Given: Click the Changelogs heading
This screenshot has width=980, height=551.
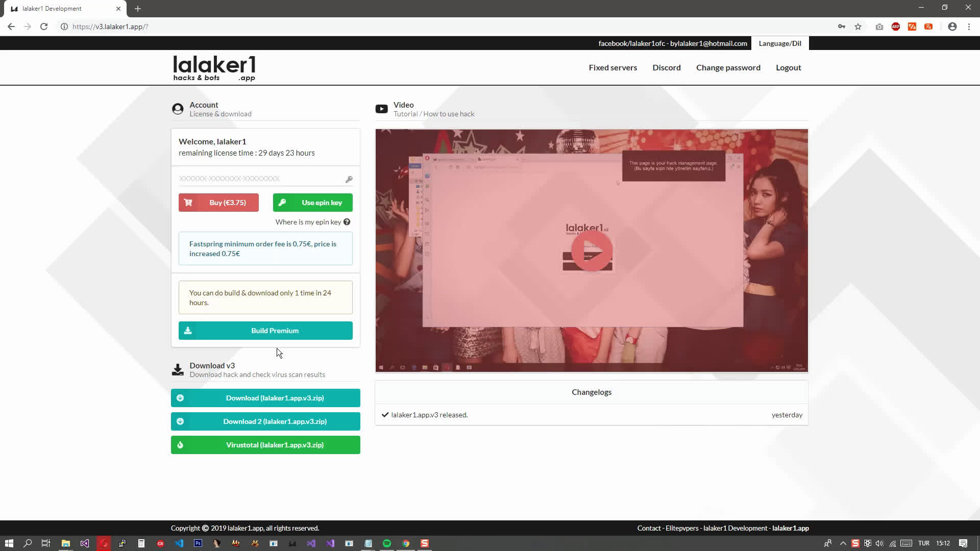Looking at the screenshot, I should (592, 392).
